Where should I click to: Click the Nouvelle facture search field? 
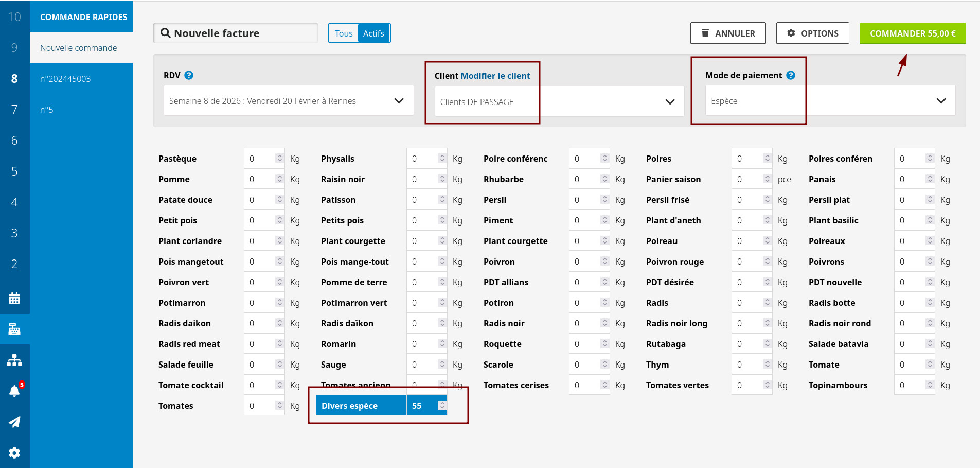coord(236,33)
